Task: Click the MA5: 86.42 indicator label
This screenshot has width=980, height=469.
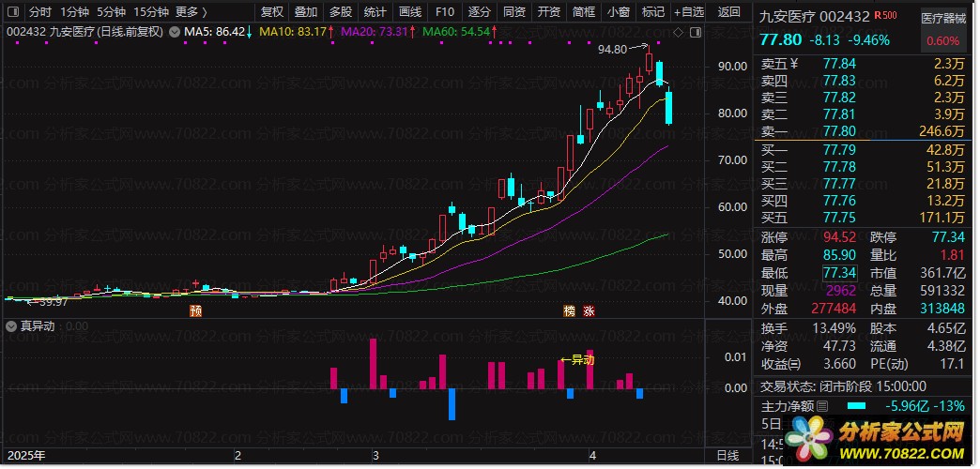Action: [x=214, y=31]
